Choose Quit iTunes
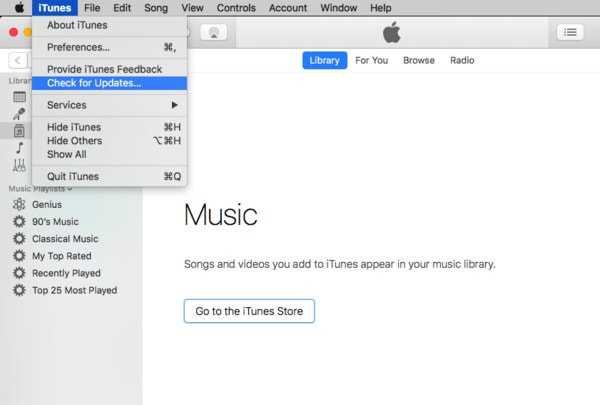600x405 pixels. click(109, 176)
